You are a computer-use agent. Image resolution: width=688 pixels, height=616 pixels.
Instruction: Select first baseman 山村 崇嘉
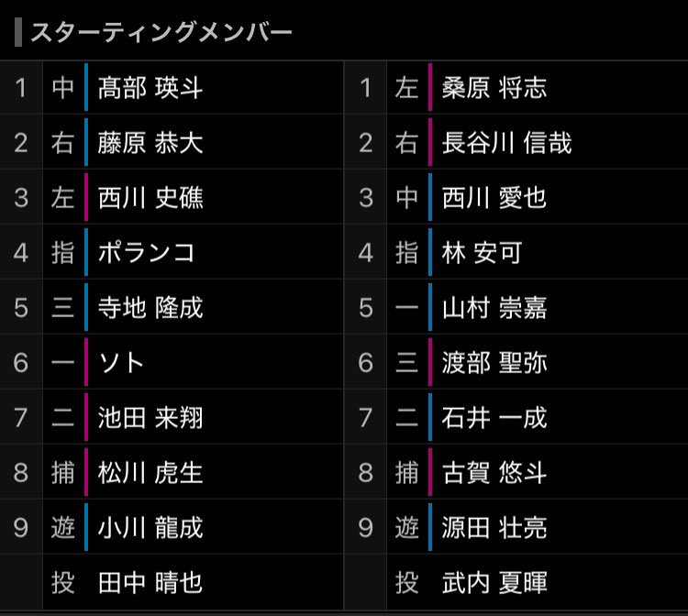point(494,308)
